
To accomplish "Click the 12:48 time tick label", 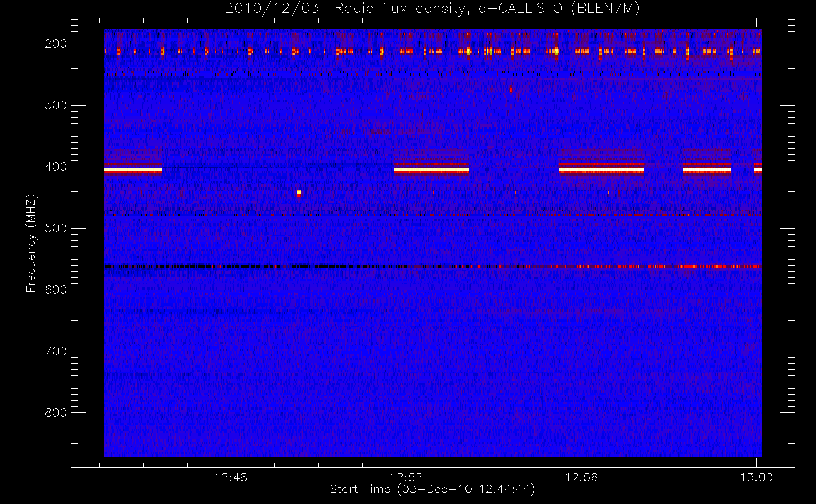I will point(231,477).
